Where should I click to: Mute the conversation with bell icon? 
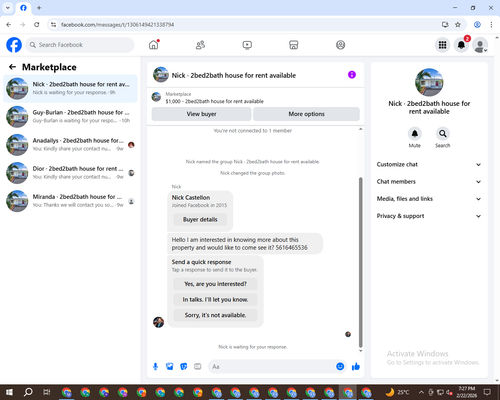415,134
